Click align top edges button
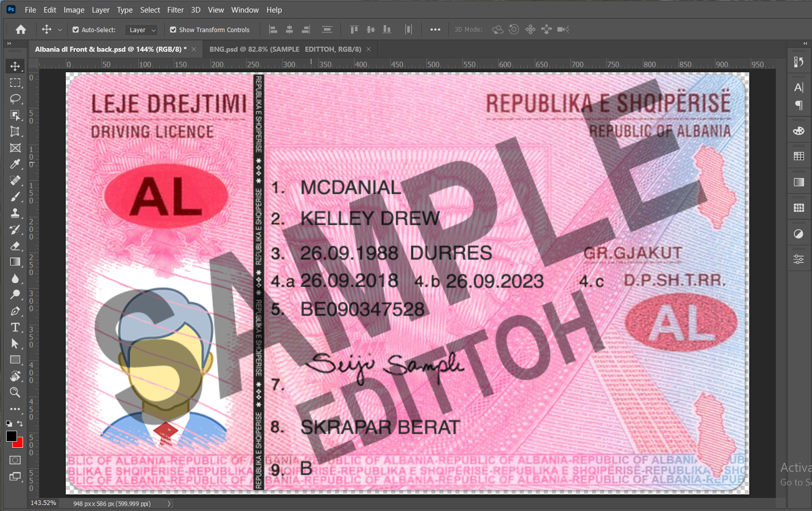This screenshot has width=812, height=511. [x=354, y=30]
